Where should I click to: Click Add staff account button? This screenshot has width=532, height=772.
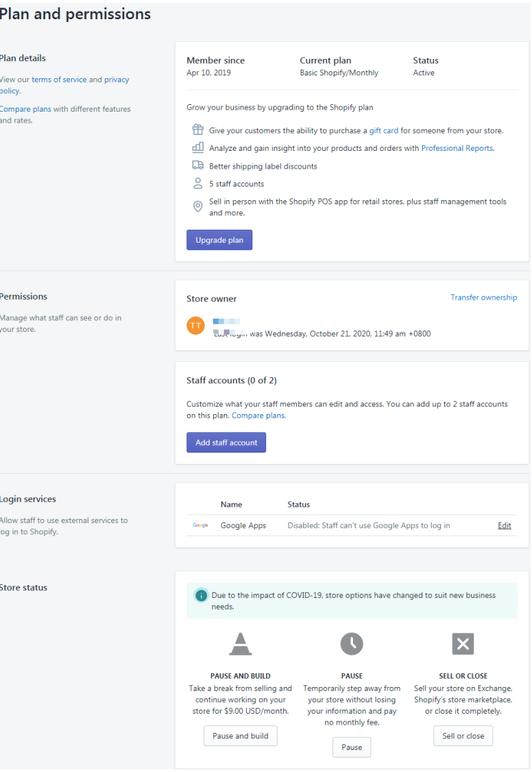226,443
